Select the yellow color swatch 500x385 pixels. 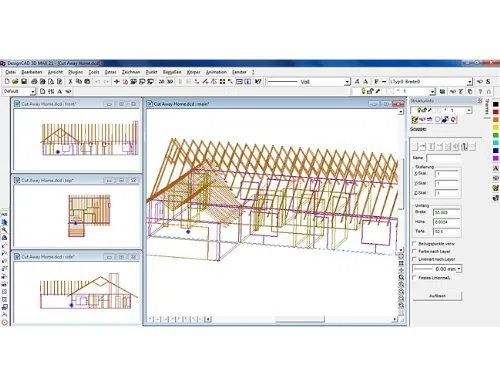pyautogui.click(x=496, y=127)
